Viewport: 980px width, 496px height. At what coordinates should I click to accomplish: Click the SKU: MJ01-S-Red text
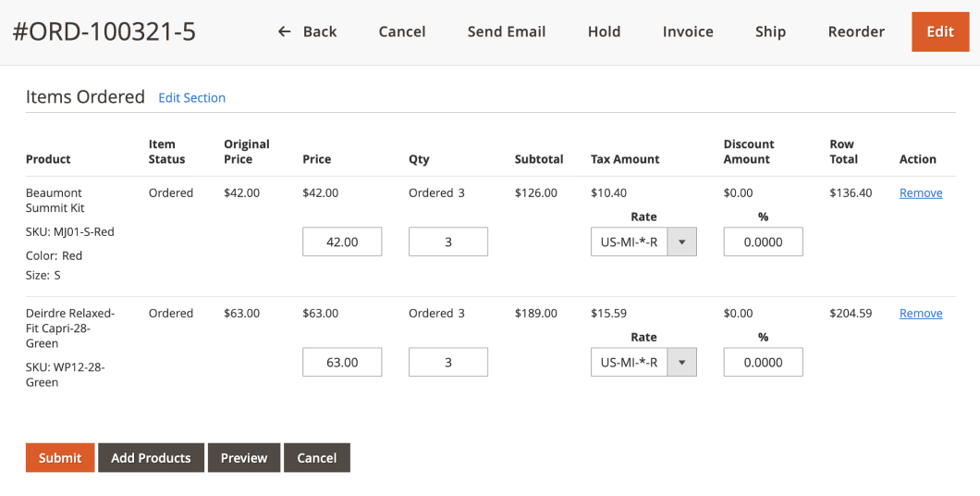(70, 231)
